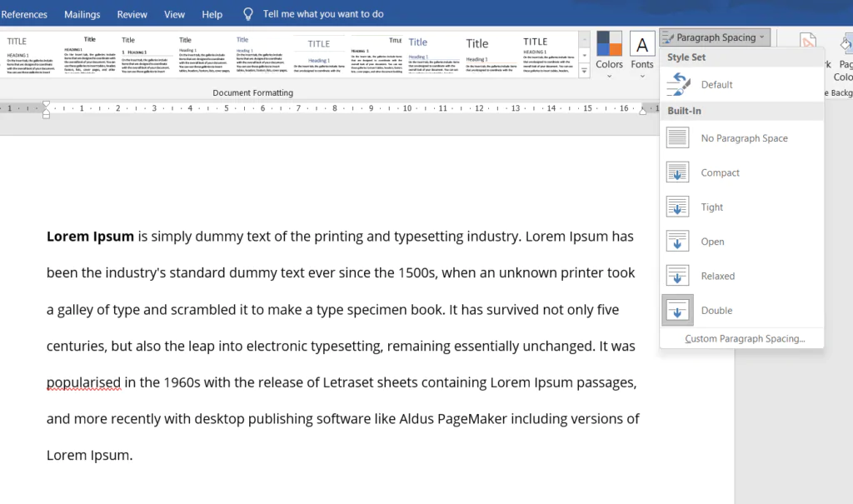The image size is (853, 504).
Task: Open the References tab
Action: click(x=24, y=15)
